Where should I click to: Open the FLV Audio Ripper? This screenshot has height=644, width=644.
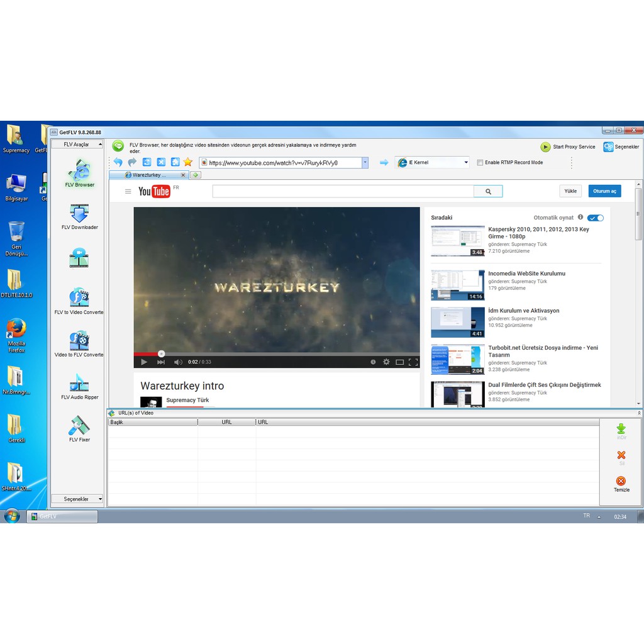(80, 387)
